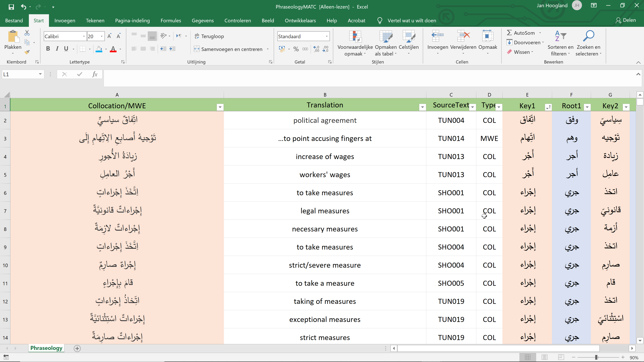Toggle bold formatting
The width and height of the screenshot is (644, 362).
(48, 49)
